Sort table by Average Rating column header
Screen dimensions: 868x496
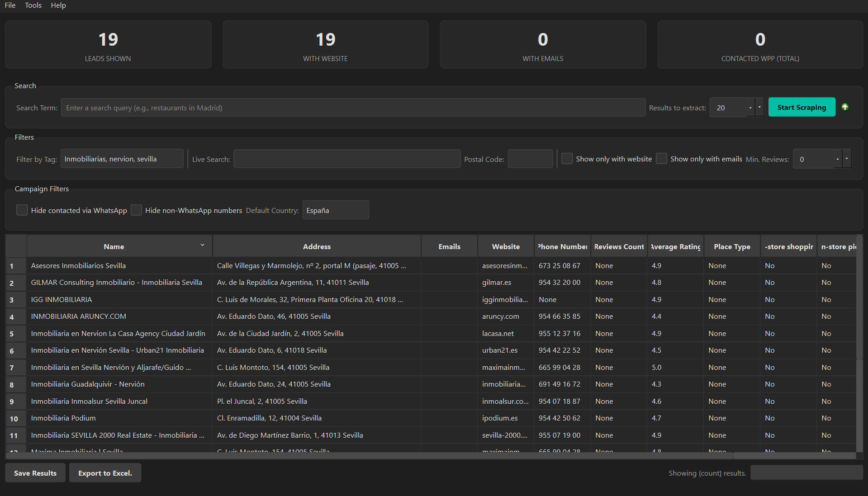[x=675, y=246]
